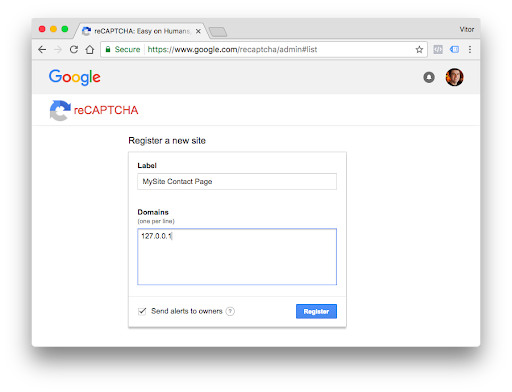Click inside the Domains text area
The height and width of the screenshot is (392, 512).
tap(237, 257)
